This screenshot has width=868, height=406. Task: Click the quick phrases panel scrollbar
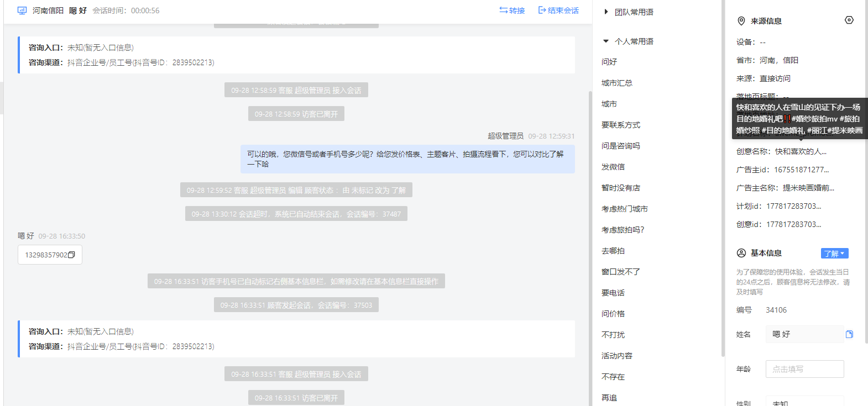[723, 180]
